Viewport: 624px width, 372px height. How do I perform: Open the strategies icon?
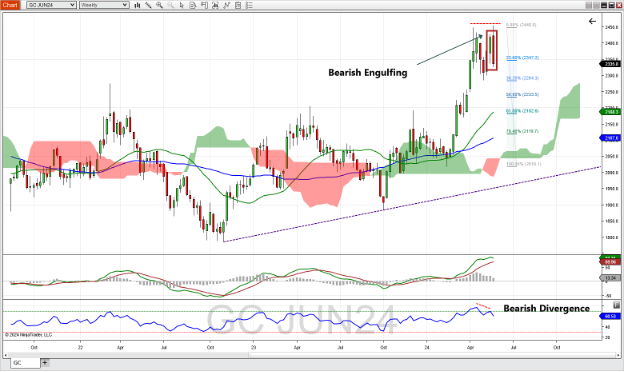(238, 5)
